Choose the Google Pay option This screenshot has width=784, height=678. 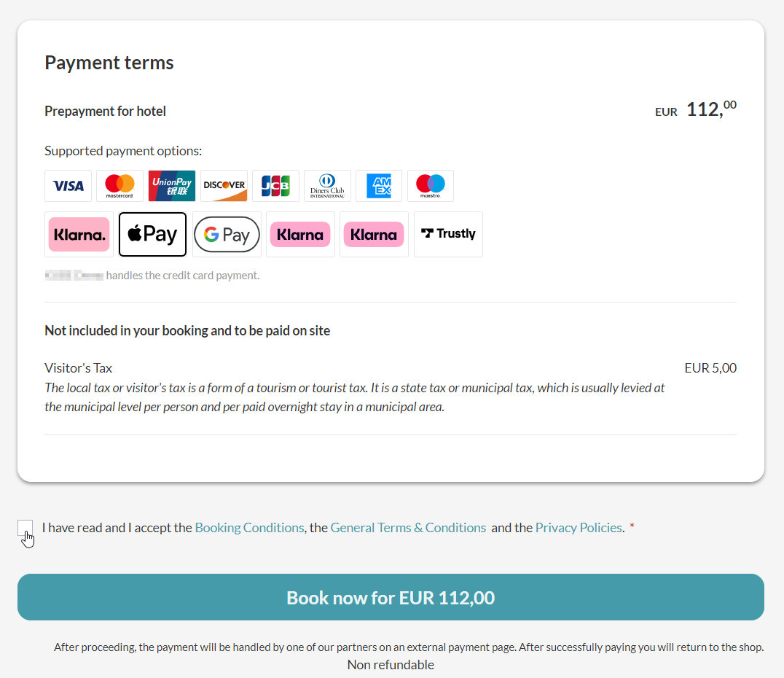tap(227, 234)
